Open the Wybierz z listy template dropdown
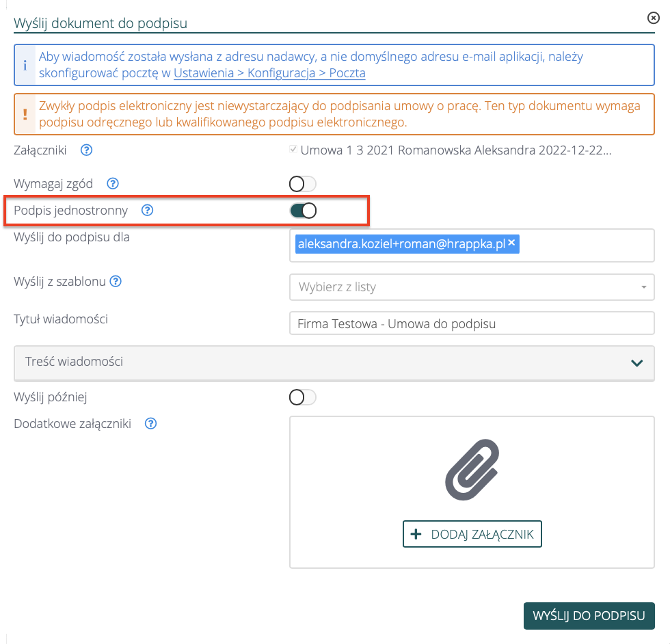The height and width of the screenshot is (644, 670). [472, 287]
